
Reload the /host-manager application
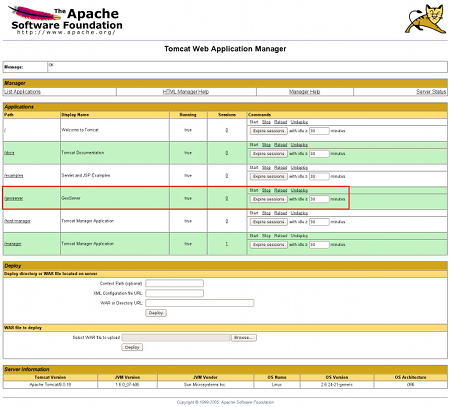[x=280, y=213]
